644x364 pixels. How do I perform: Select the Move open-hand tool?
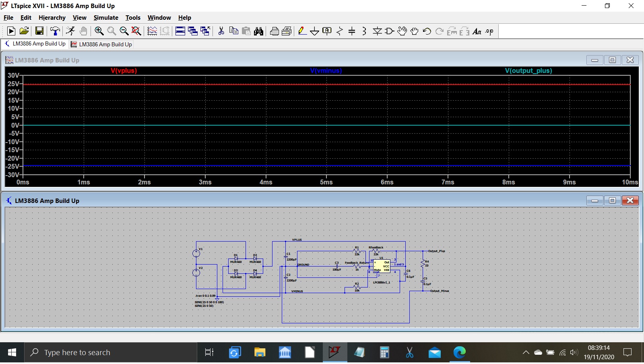coord(402,31)
